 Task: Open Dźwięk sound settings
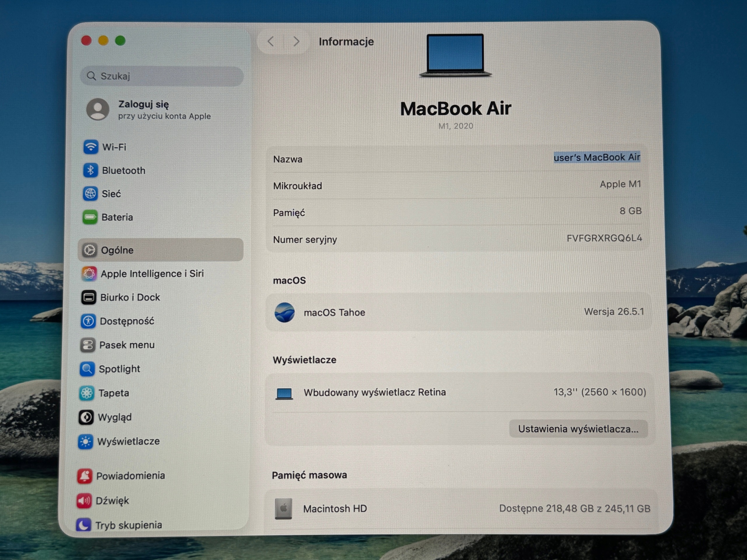(103, 501)
